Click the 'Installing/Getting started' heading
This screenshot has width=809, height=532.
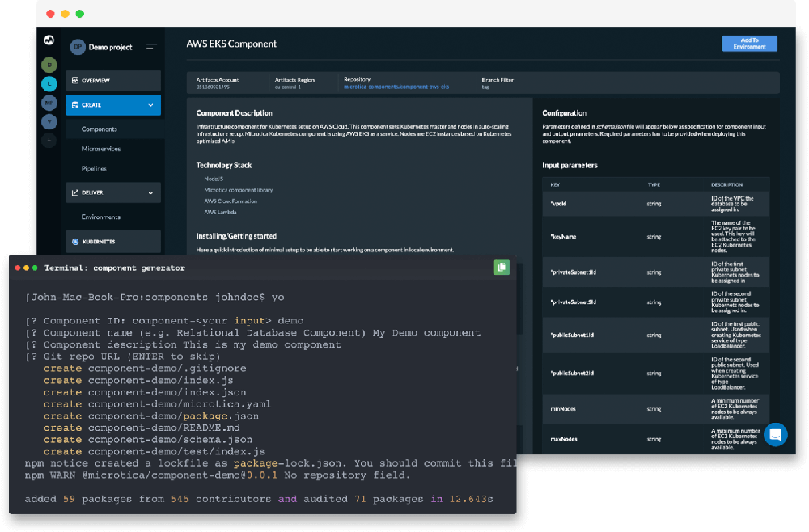coord(236,236)
